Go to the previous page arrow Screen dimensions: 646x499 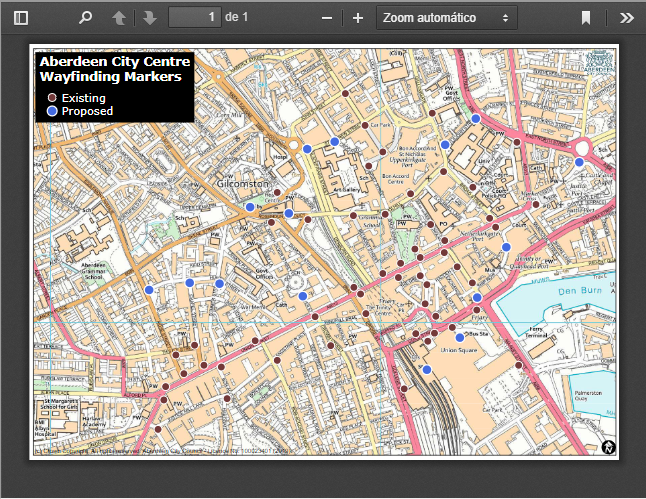pos(119,18)
